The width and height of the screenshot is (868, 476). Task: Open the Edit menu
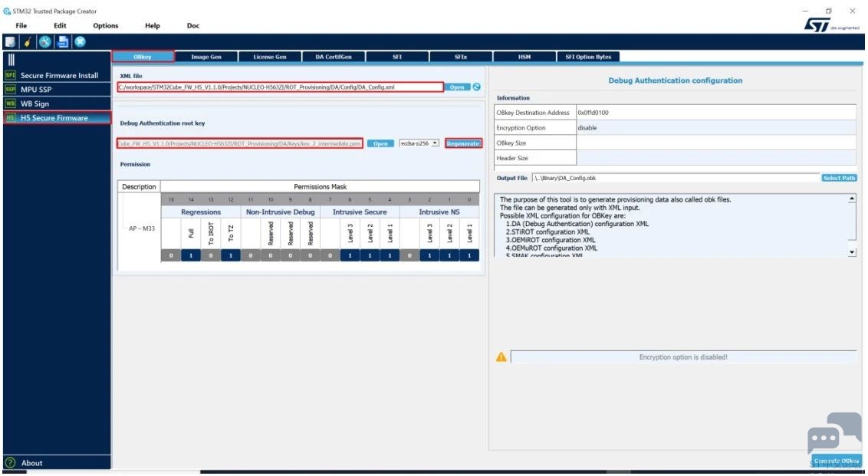[60, 25]
